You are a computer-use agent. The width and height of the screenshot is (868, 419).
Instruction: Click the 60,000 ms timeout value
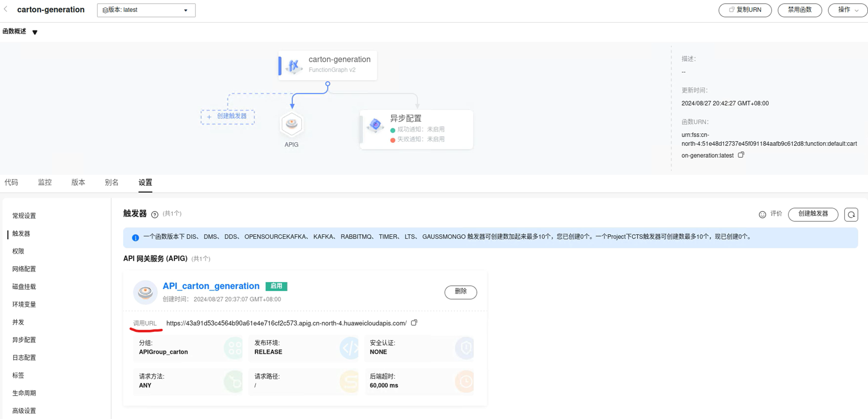[x=384, y=385]
